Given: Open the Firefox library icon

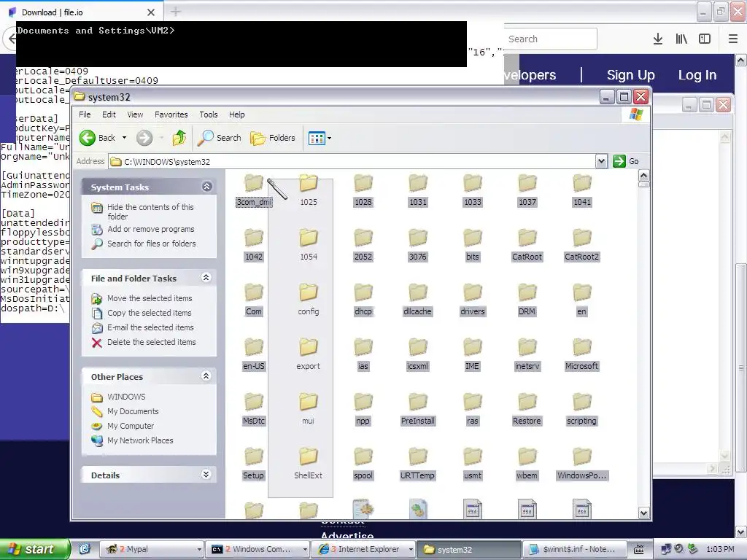Looking at the screenshot, I should [x=681, y=39].
